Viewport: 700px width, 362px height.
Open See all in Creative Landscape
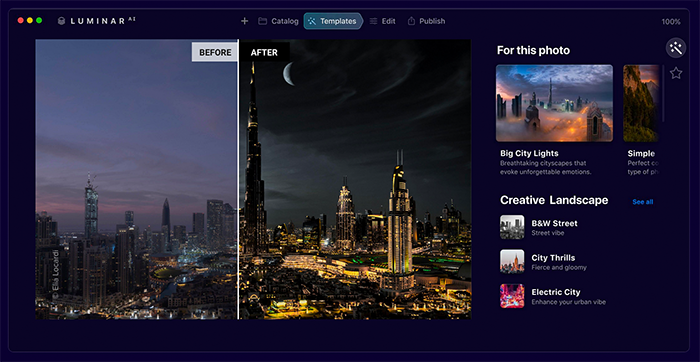click(x=643, y=202)
